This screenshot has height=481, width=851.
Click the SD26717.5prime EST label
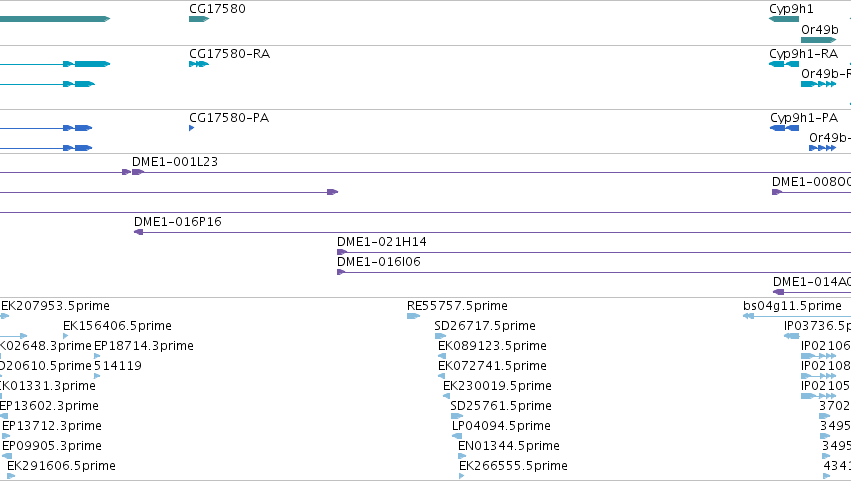pos(485,326)
